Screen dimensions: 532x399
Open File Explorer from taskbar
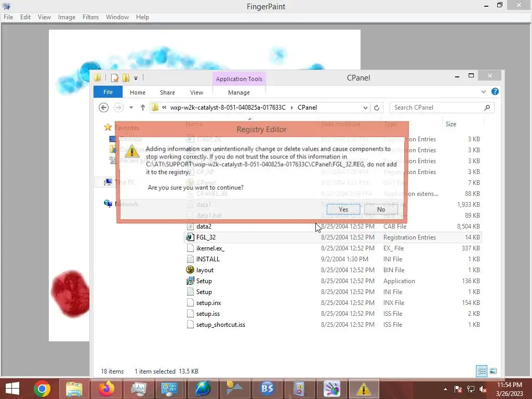tap(74, 389)
